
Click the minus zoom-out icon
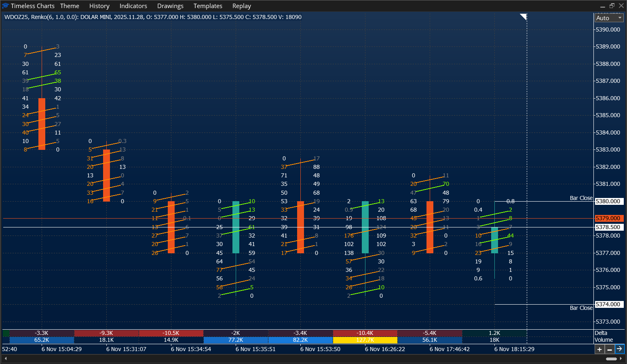(x=610, y=349)
